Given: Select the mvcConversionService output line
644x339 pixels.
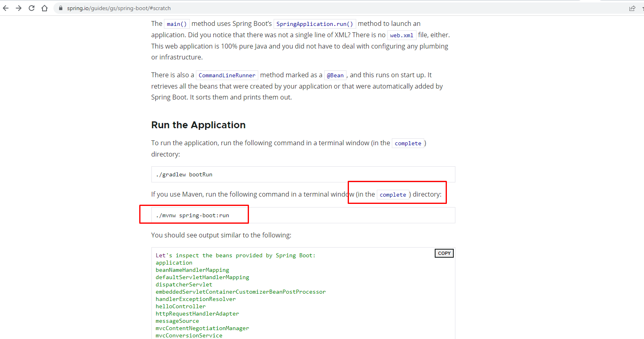Looking at the screenshot, I should 189,335.
